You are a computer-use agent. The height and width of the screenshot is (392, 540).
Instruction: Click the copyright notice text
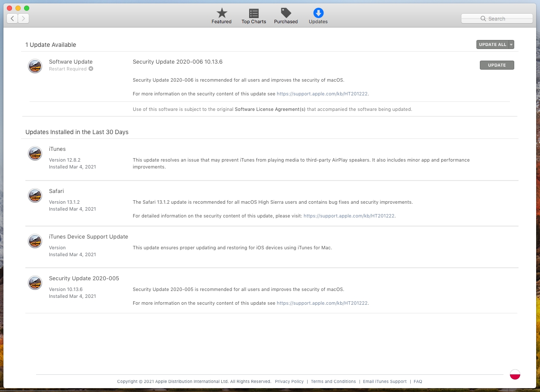pyautogui.click(x=194, y=382)
